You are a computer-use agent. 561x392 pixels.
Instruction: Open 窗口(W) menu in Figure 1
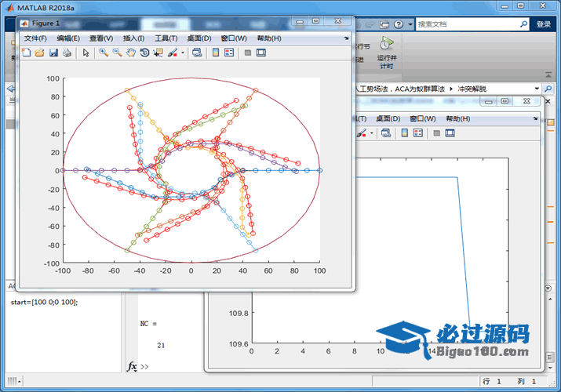(x=234, y=38)
